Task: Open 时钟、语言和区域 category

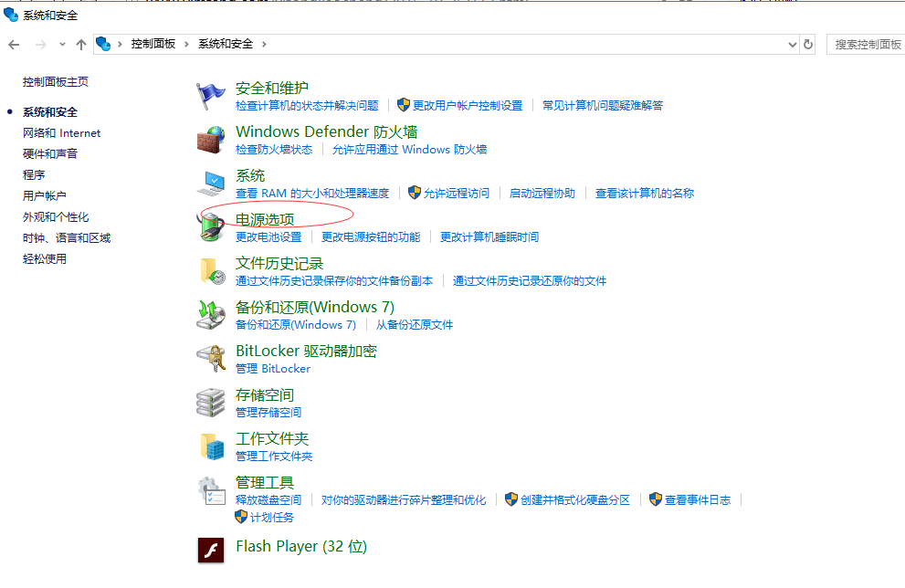Action: click(x=67, y=237)
